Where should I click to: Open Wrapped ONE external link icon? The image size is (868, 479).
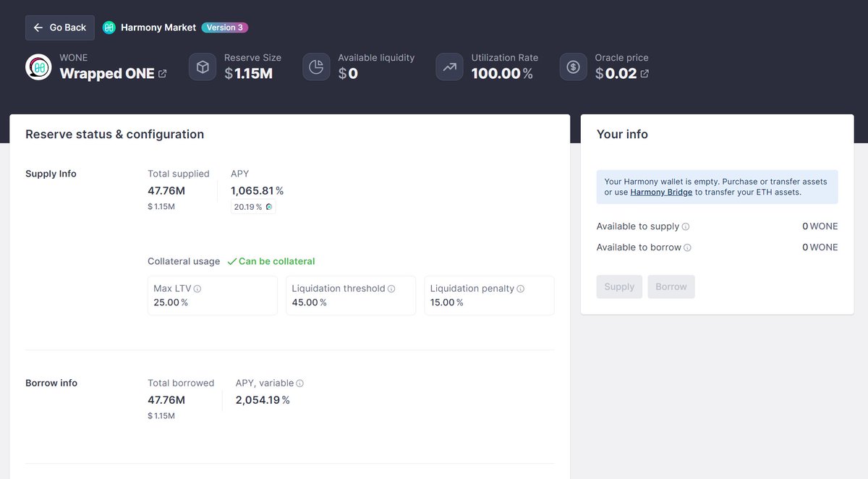pyautogui.click(x=163, y=74)
